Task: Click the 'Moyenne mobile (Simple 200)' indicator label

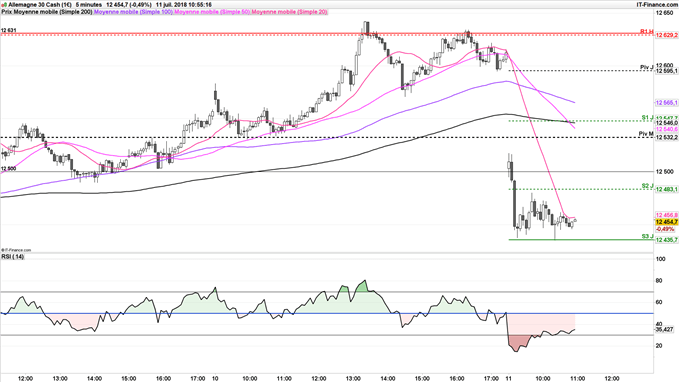Action: [x=53, y=12]
